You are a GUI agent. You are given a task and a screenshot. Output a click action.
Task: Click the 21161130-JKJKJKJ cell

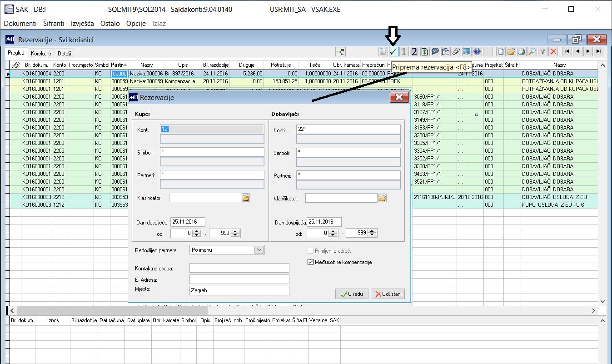pyautogui.click(x=435, y=197)
